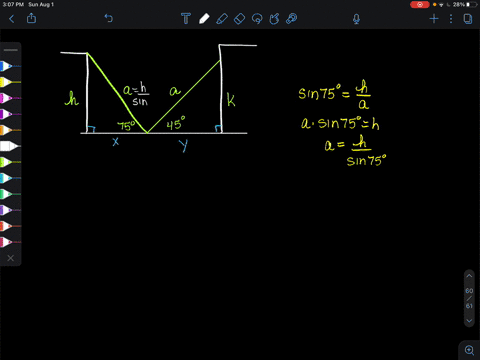Start audio recording with the microphone

[356, 19]
